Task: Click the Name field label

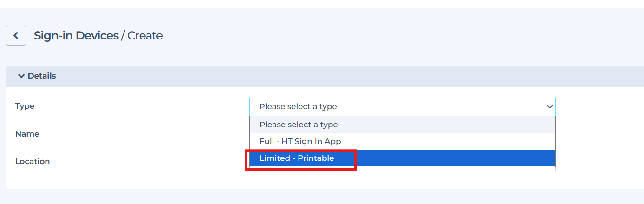Action: point(27,134)
